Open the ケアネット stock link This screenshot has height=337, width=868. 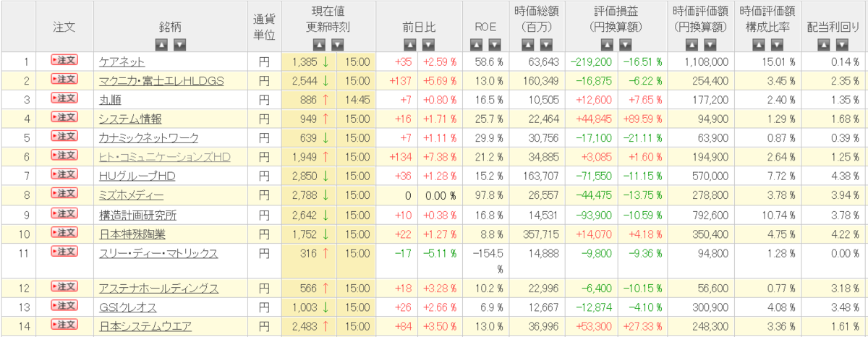coord(122,62)
